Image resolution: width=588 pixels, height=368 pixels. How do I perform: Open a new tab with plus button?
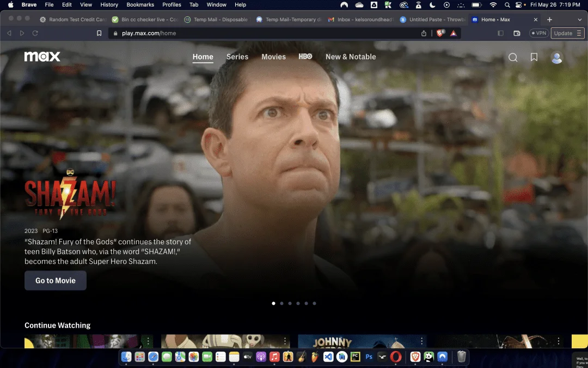[549, 20]
